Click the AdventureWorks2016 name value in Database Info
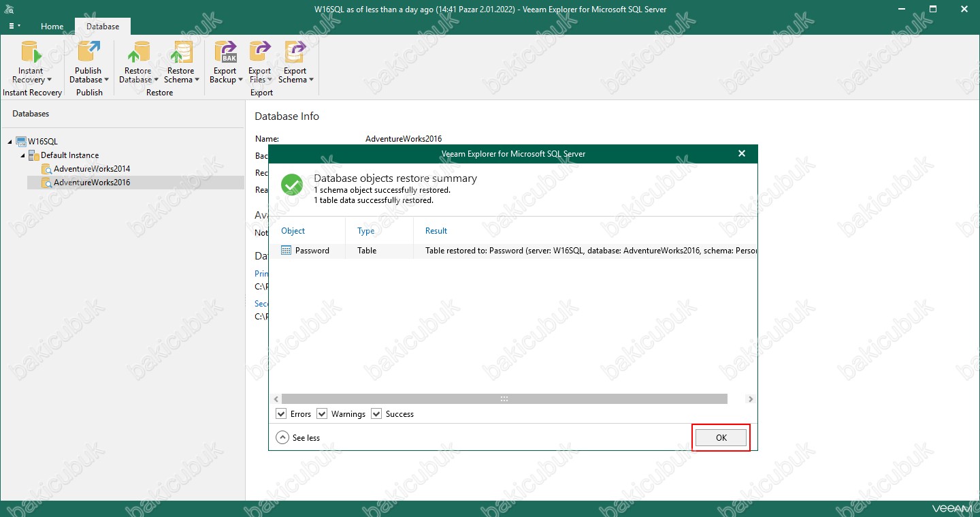 click(x=404, y=139)
